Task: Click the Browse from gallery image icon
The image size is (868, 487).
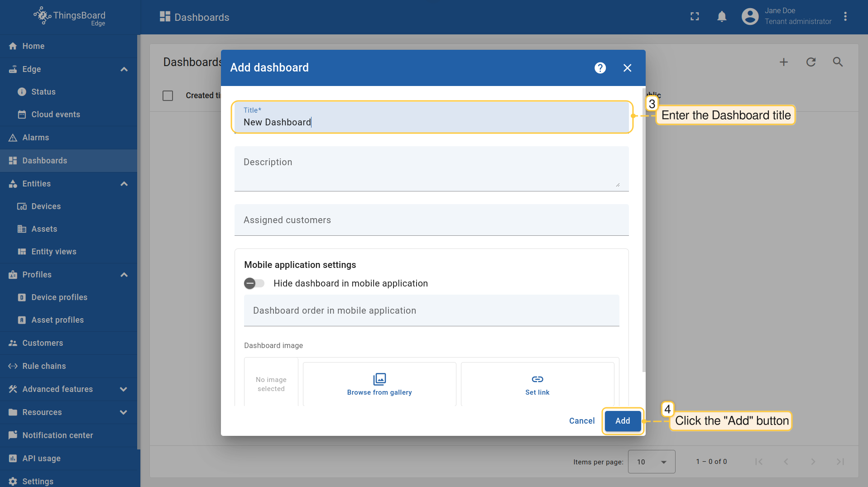Action: coord(379,379)
